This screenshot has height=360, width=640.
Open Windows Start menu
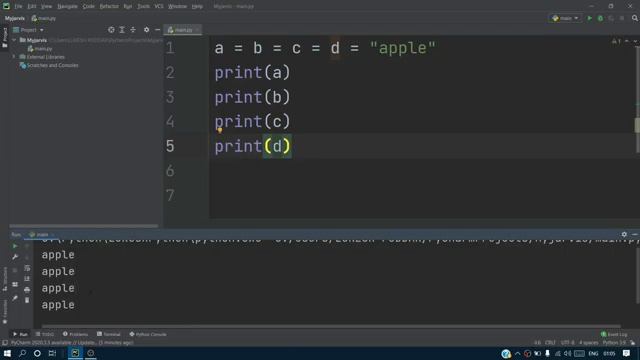(7, 353)
